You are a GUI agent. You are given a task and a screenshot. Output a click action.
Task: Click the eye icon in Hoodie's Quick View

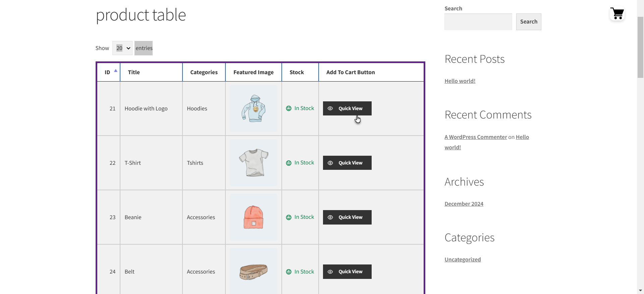tap(330, 108)
